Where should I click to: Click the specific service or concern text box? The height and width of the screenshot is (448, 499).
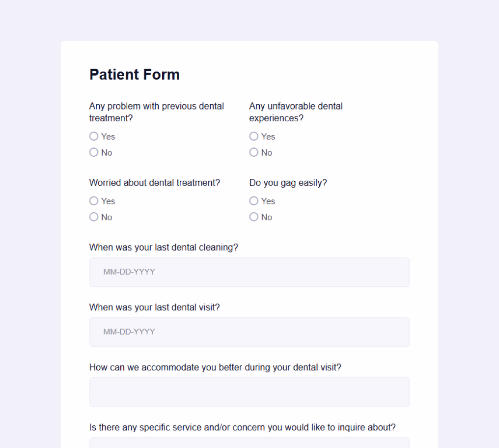(x=249, y=443)
